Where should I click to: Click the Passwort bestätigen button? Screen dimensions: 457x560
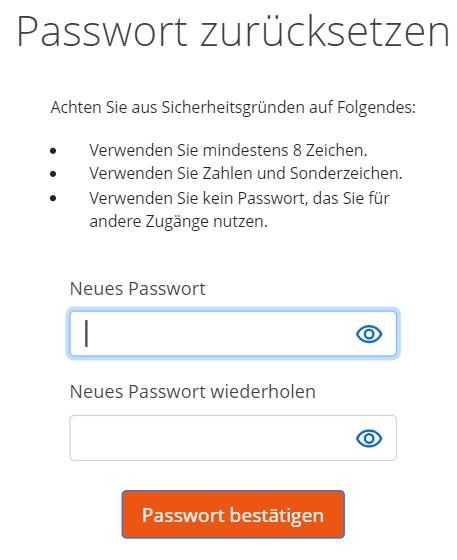point(233,514)
